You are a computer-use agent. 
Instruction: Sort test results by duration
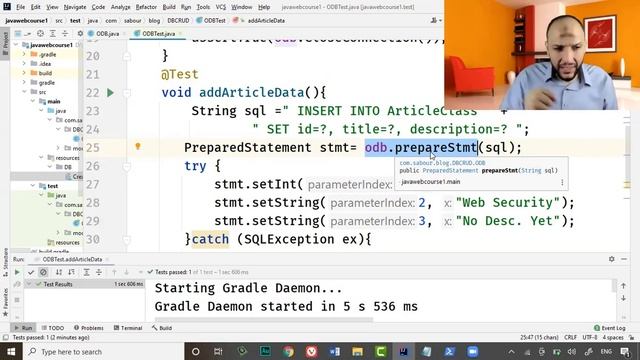71,272
